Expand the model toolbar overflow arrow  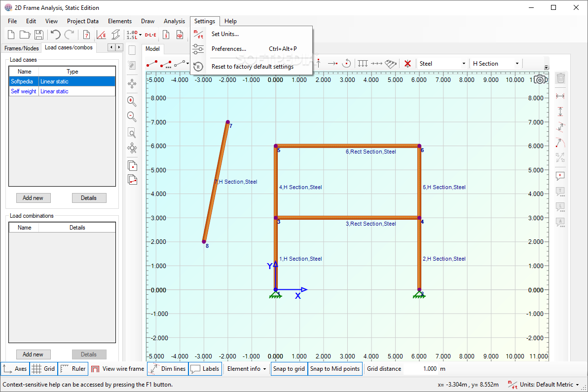(547, 68)
